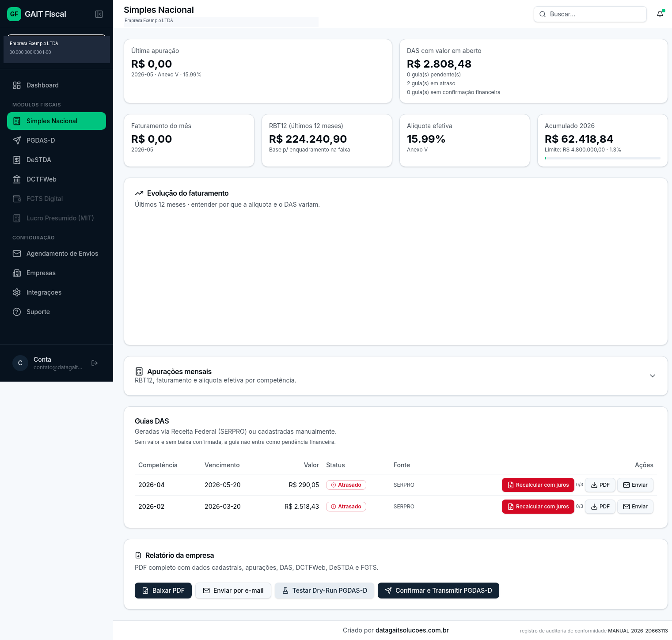This screenshot has width=672, height=640.
Task: Click the Valor cell R$ 2.518,43
Action: pyautogui.click(x=302, y=507)
